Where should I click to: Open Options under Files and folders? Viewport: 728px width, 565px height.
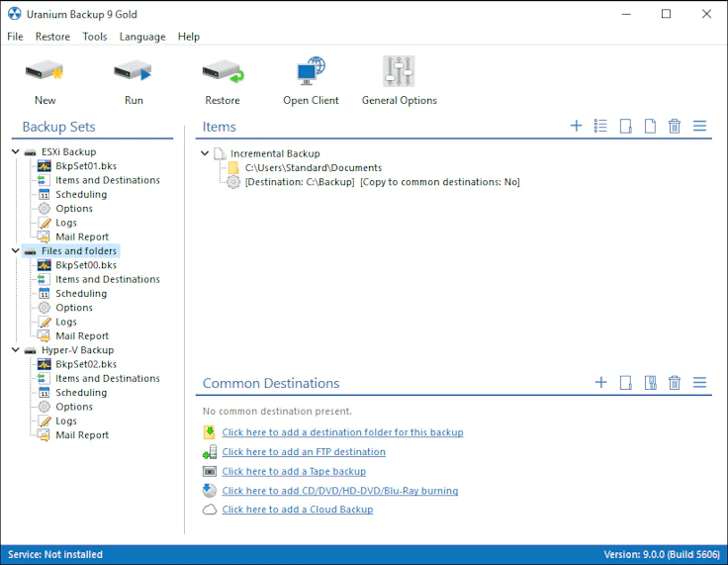tap(74, 308)
